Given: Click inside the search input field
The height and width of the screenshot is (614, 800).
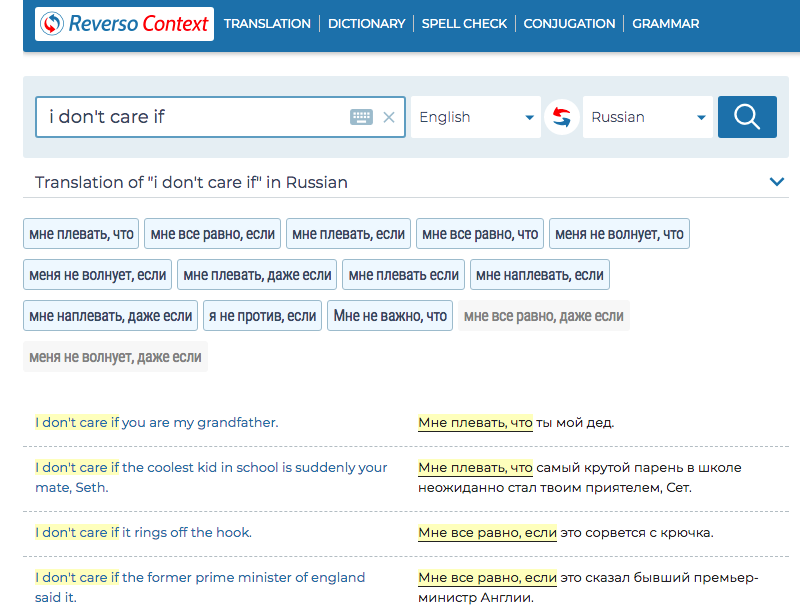Looking at the screenshot, I should pos(190,117).
